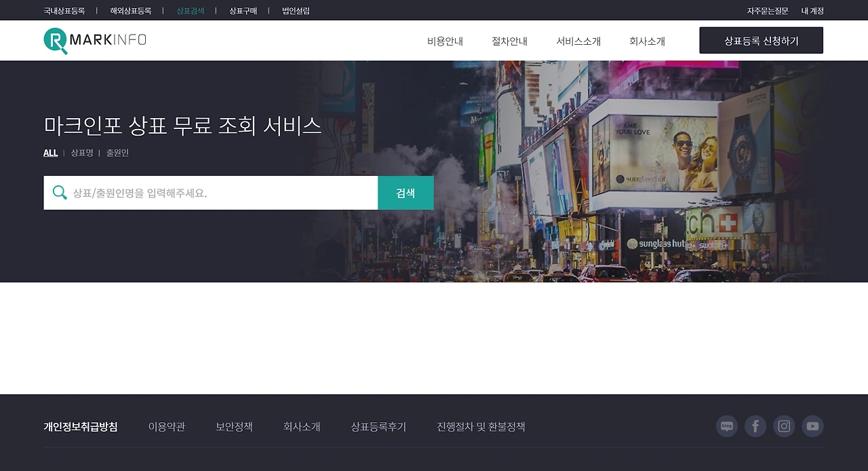This screenshot has width=868, height=471.
Task: Click the 검색 search button
Action: 405,193
